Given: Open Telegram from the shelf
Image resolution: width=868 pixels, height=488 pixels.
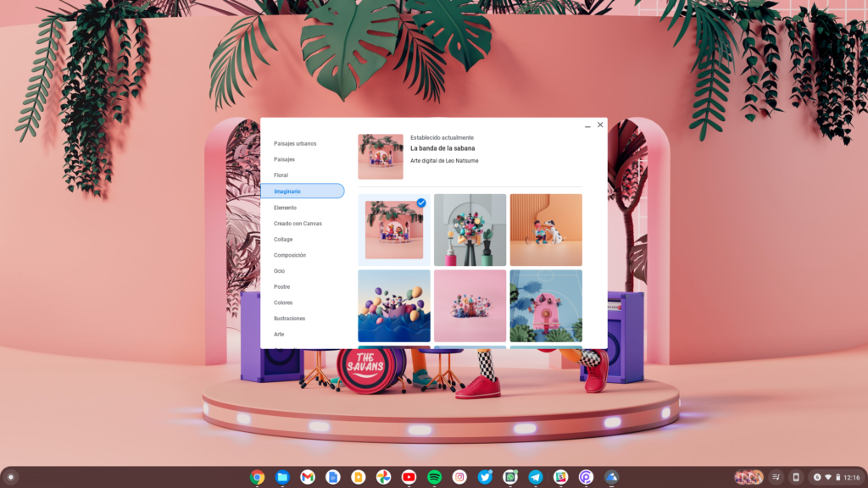Looking at the screenshot, I should pos(535,477).
